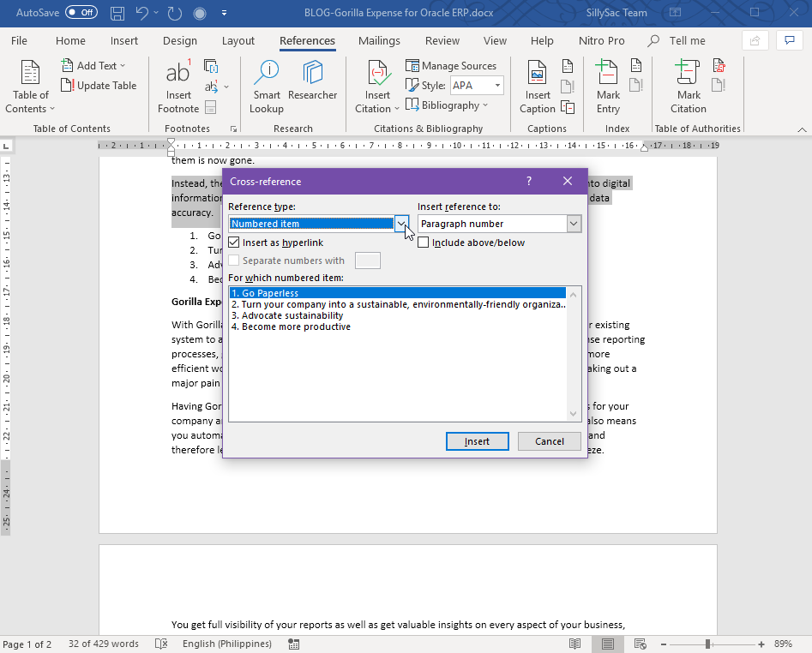Select the Insert Footnote tool
Image resolution: width=812 pixels, height=653 pixels.
pyautogui.click(x=177, y=85)
